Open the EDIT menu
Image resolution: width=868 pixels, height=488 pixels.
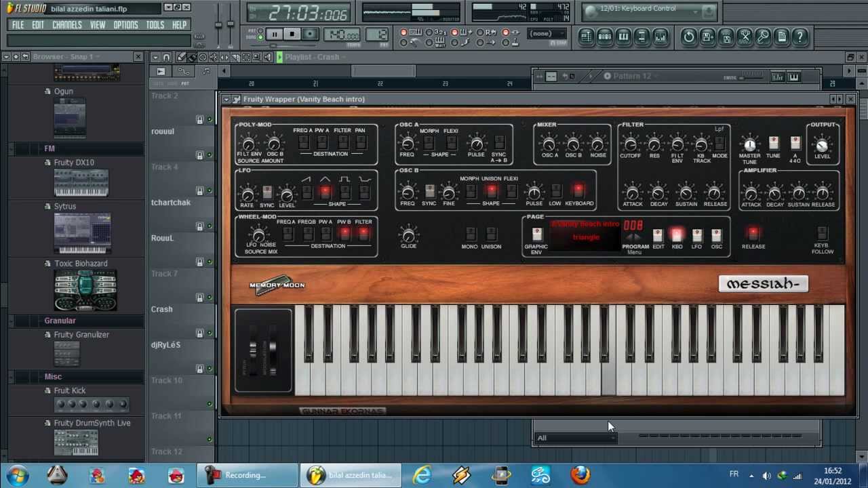(x=38, y=25)
